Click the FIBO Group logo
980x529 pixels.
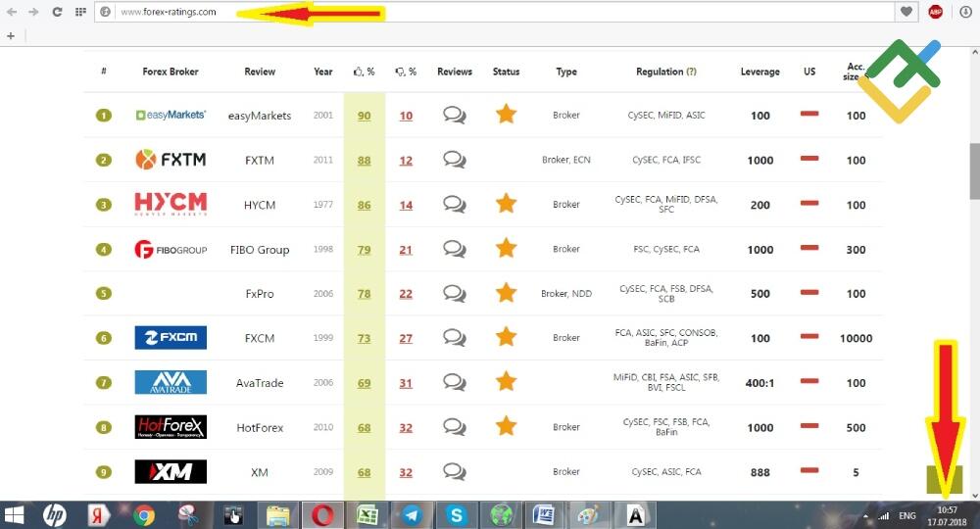(x=171, y=249)
